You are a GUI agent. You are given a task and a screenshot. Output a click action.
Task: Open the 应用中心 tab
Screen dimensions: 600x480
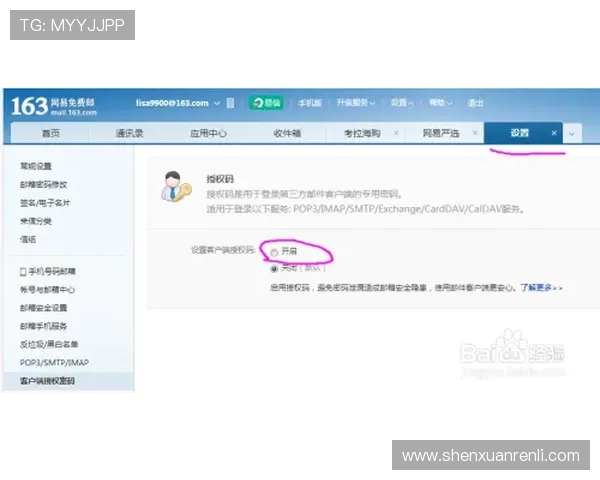click(208, 133)
